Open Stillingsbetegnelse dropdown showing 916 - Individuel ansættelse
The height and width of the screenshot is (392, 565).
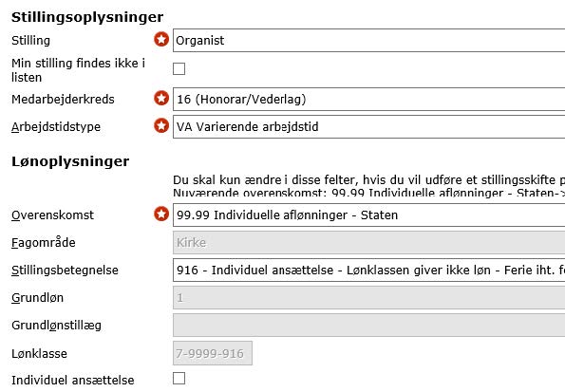coord(369,271)
